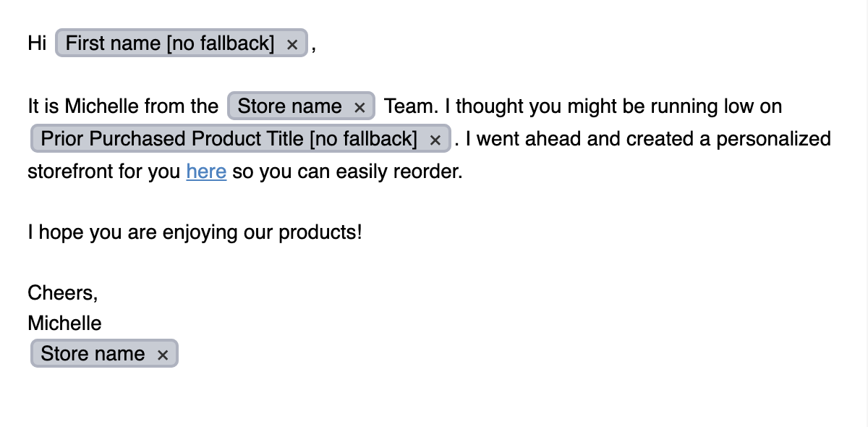868x427 pixels.
Task: Delete the Store name tag in signature
Action: click(163, 355)
